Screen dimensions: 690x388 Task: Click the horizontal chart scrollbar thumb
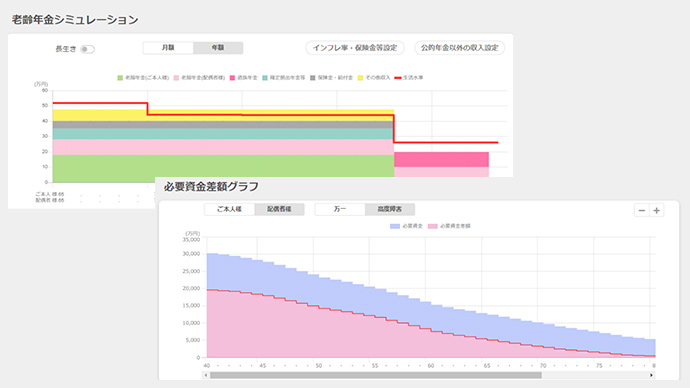(x=376, y=375)
